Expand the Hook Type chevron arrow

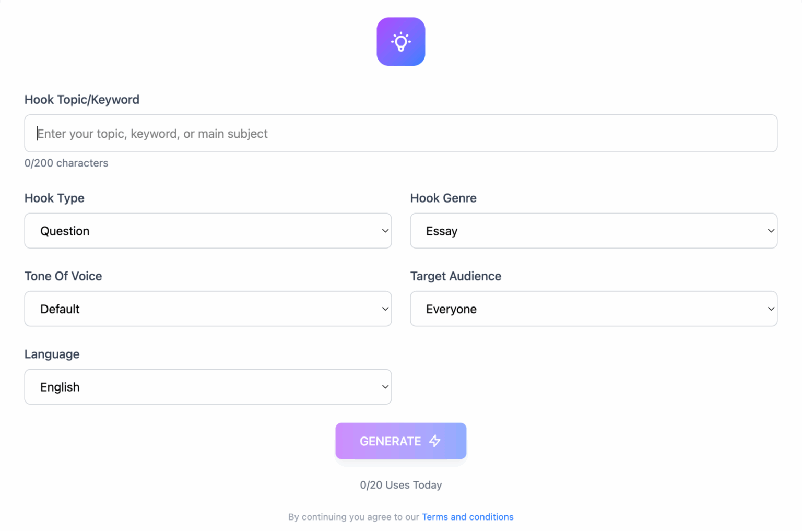385,231
